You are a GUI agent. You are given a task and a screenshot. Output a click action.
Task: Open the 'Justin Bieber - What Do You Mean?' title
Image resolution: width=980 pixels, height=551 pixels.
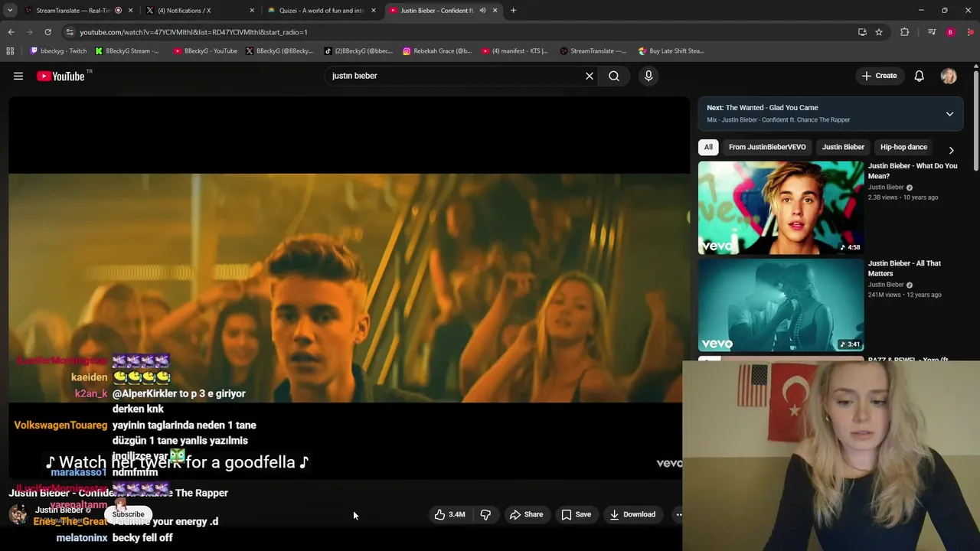912,171
